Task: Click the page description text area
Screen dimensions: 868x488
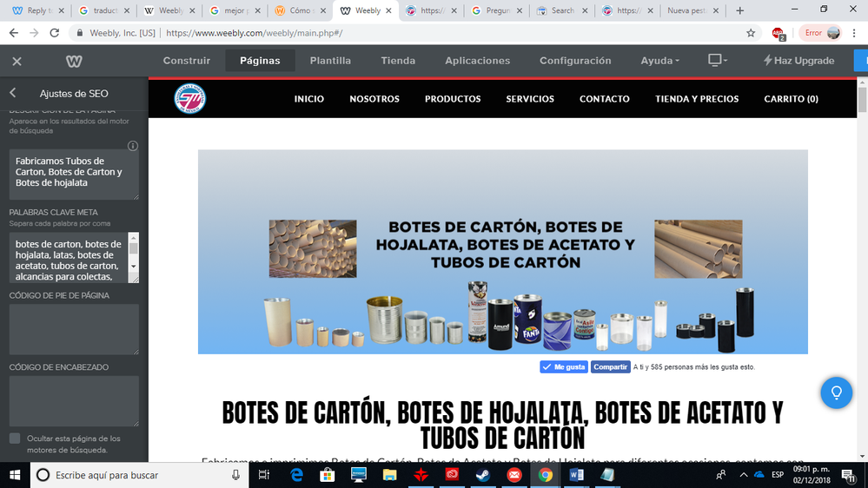Action: pyautogui.click(x=74, y=175)
